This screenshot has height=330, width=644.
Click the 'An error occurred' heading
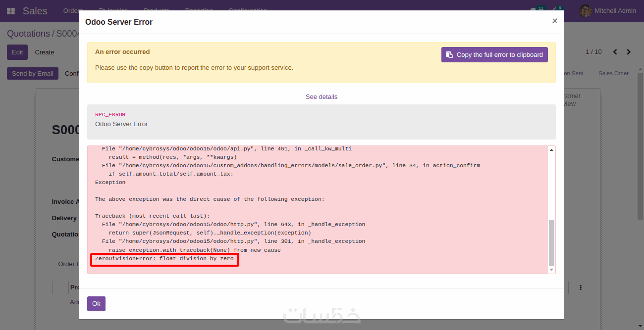[x=122, y=52]
